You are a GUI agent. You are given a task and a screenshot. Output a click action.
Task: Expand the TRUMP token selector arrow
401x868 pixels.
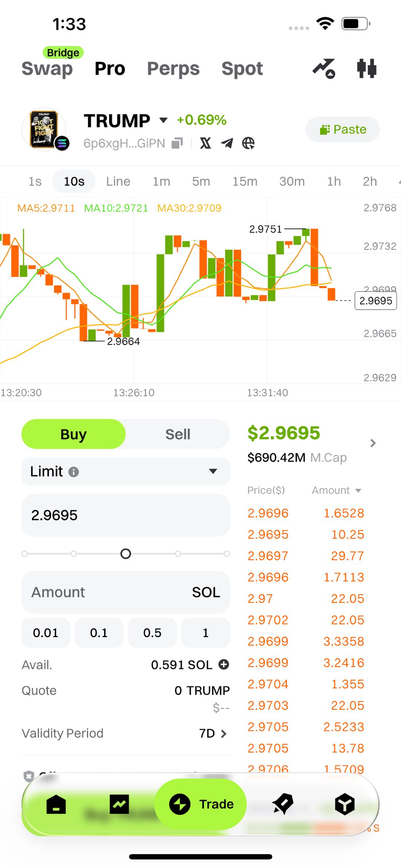pyautogui.click(x=163, y=120)
